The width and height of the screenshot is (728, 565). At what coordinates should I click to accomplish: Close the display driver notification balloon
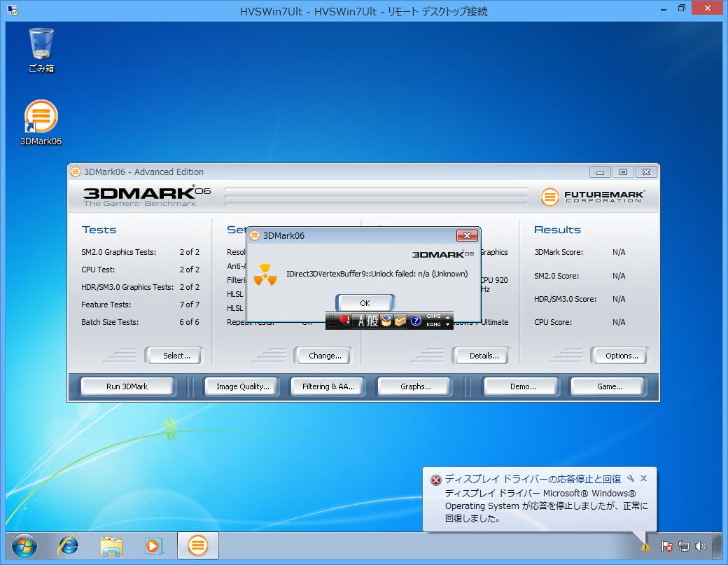pyautogui.click(x=643, y=478)
